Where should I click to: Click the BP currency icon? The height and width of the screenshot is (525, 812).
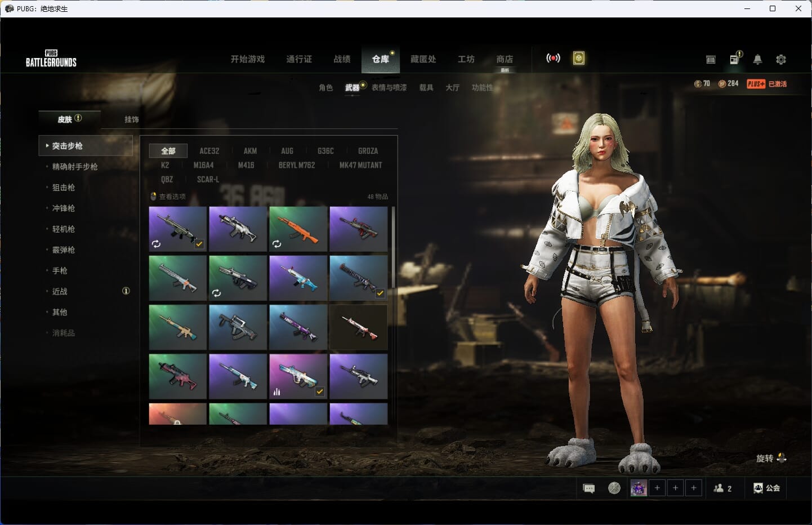pyautogui.click(x=722, y=84)
